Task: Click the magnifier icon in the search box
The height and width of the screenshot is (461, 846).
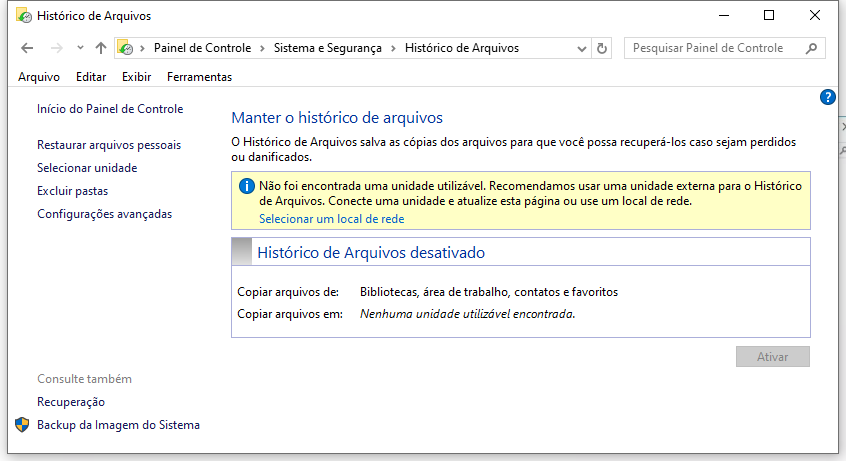Action: [x=811, y=48]
